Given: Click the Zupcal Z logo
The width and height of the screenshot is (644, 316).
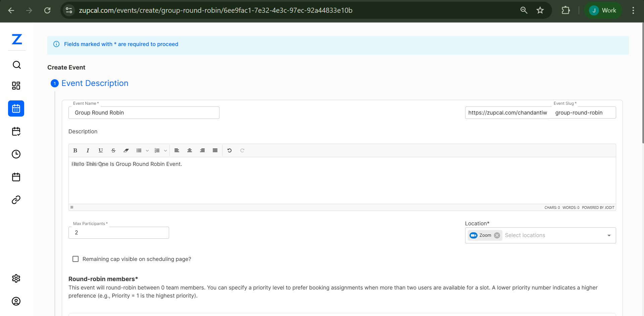Looking at the screenshot, I should [x=17, y=39].
